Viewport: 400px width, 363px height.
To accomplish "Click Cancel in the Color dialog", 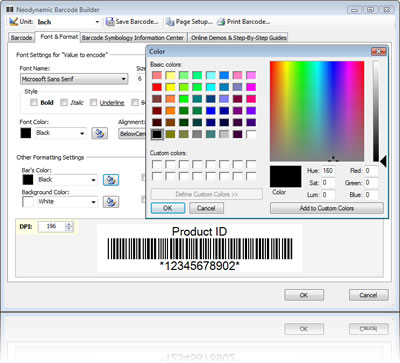I will tap(206, 208).
